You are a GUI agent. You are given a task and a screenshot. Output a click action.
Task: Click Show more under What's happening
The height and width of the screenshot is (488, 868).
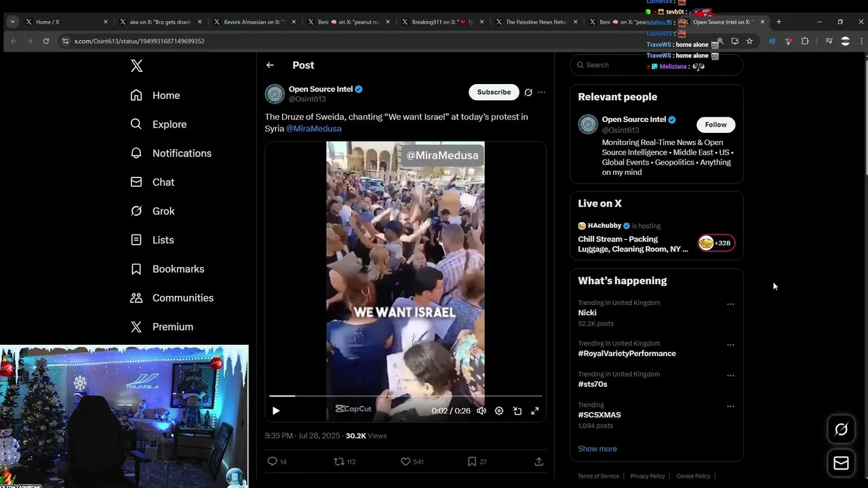tap(597, 449)
